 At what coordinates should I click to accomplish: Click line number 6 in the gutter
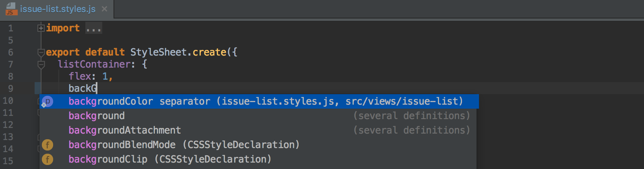pos(10,52)
